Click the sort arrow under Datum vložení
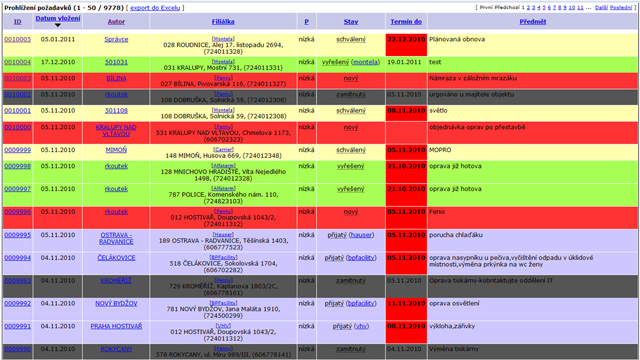The height and width of the screenshot is (360, 640). point(58,25)
